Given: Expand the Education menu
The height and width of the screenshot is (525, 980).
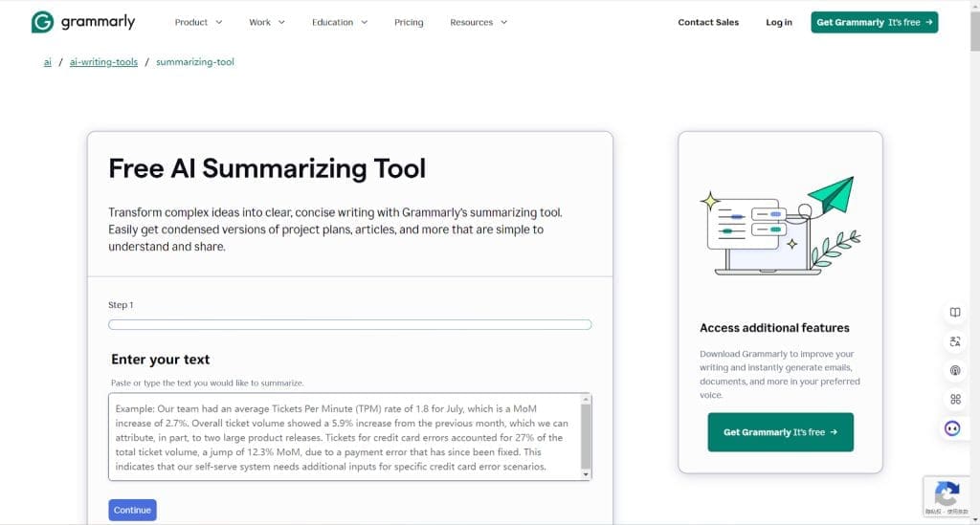Looking at the screenshot, I should click(340, 22).
